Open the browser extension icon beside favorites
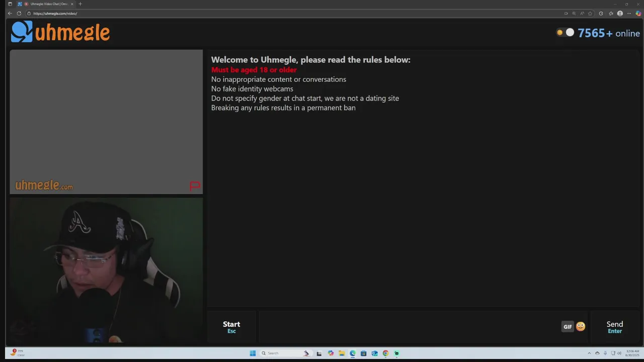Image resolution: width=644 pixels, height=362 pixels. pyautogui.click(x=601, y=14)
